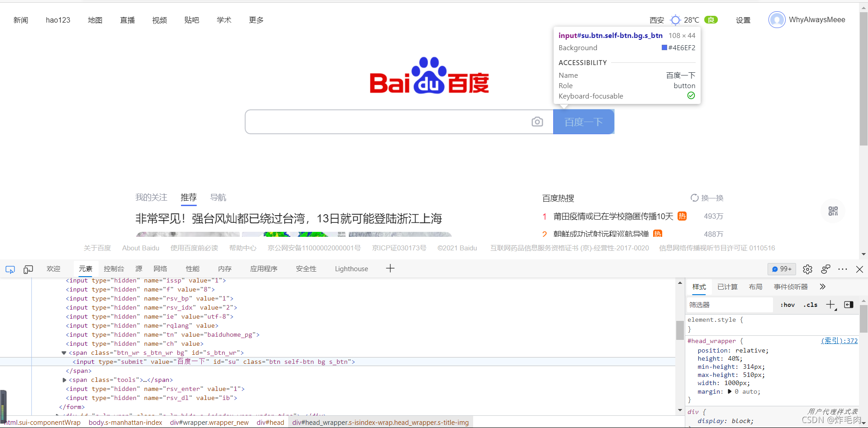Expand the span with class tools in DOM tree
This screenshot has width=868, height=428.
(x=64, y=380)
